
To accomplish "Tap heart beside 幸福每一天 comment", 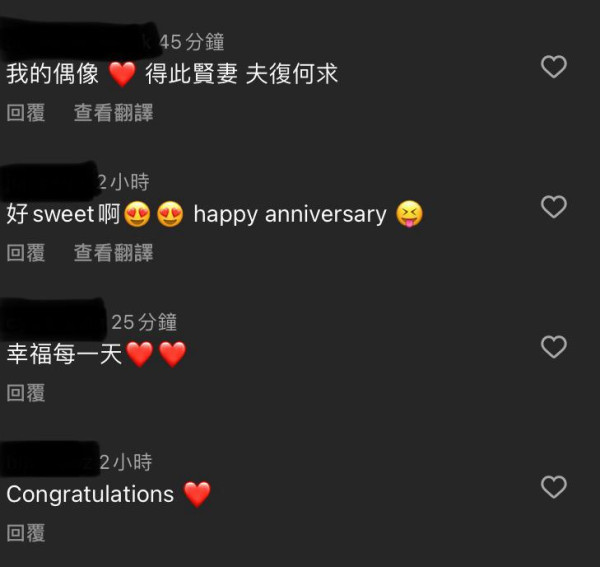I will point(554,347).
